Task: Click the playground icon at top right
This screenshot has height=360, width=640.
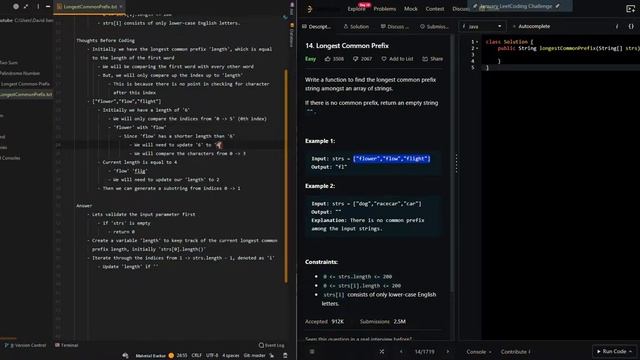Action: (630, 9)
